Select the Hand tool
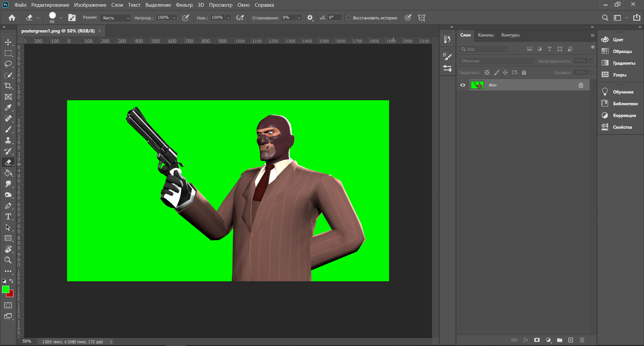The height and width of the screenshot is (346, 644). 8,249
